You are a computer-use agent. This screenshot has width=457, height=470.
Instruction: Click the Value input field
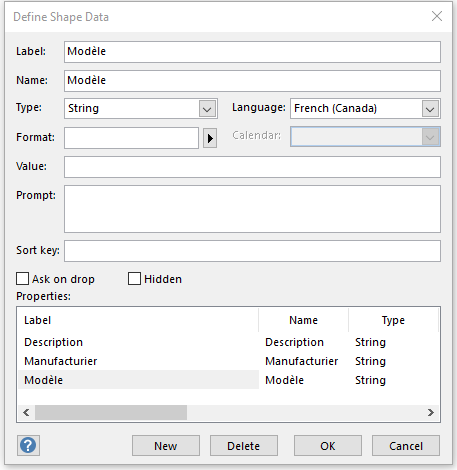[252, 167]
